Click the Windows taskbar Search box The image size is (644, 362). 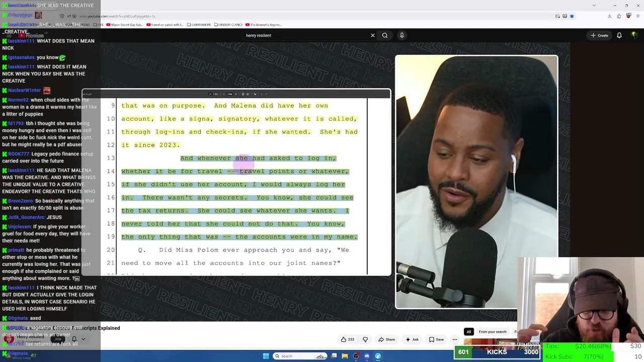coord(300,356)
